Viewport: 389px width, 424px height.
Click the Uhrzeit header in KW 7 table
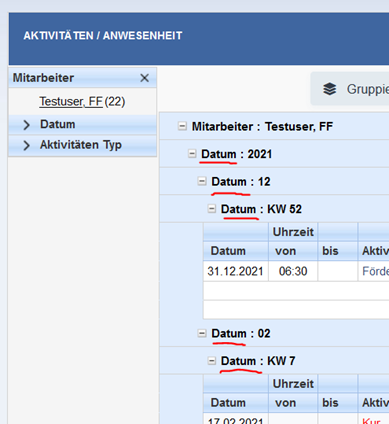[x=293, y=384]
